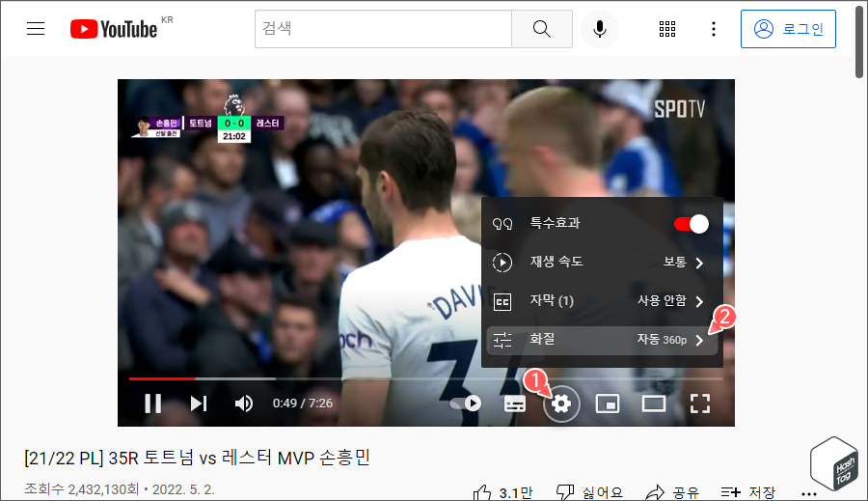Expand the 보통 playback speed chevron

(x=700, y=263)
